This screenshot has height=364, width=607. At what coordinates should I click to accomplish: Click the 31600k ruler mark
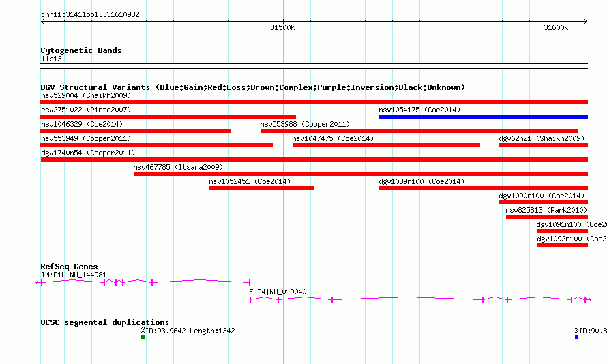tap(556, 27)
